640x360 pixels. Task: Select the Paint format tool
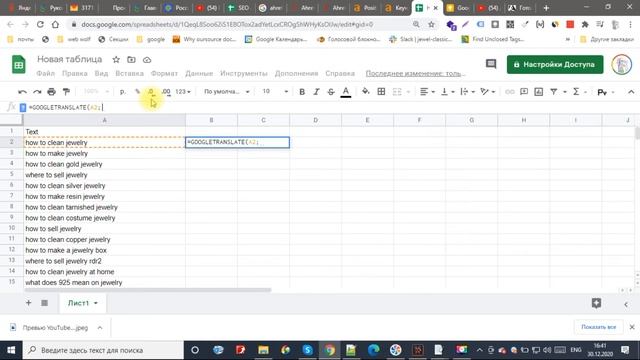66,92
